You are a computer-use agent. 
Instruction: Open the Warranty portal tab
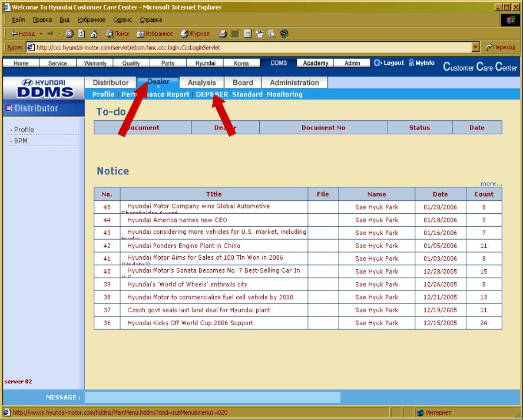(x=95, y=63)
